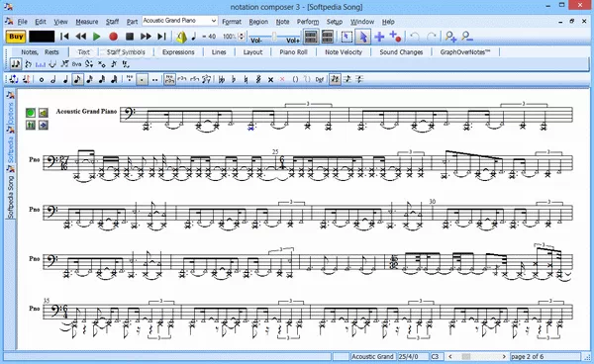The image size is (594, 364).
Task: Click the Buy button
Action: [16, 37]
